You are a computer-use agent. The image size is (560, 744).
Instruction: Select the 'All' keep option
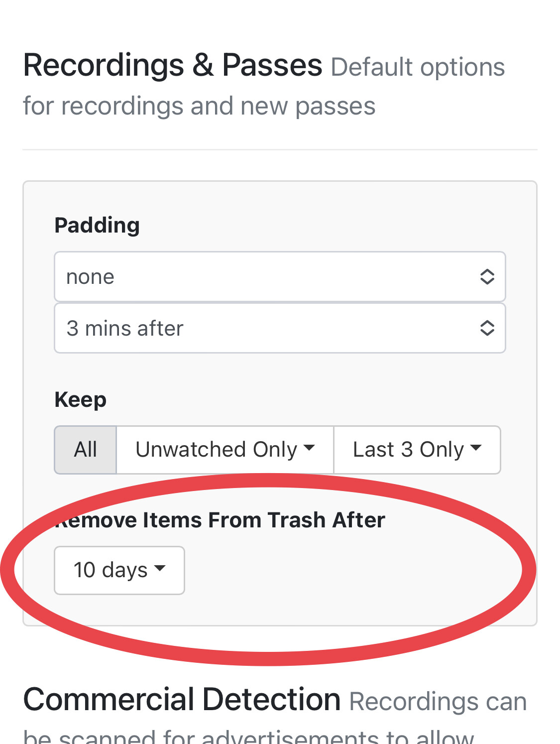[85, 450]
